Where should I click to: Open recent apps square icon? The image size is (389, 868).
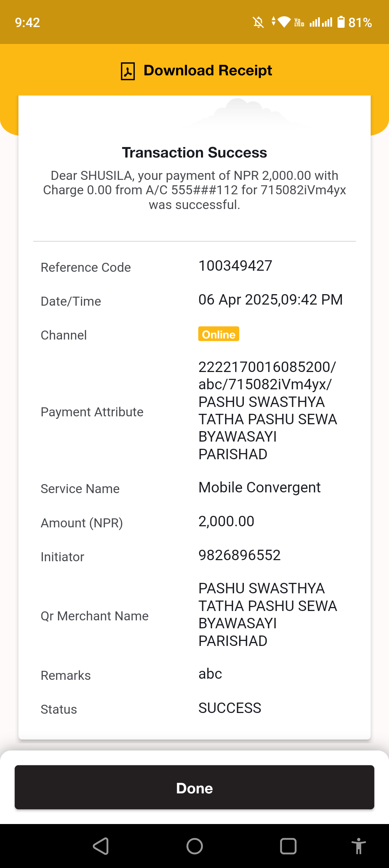(288, 846)
